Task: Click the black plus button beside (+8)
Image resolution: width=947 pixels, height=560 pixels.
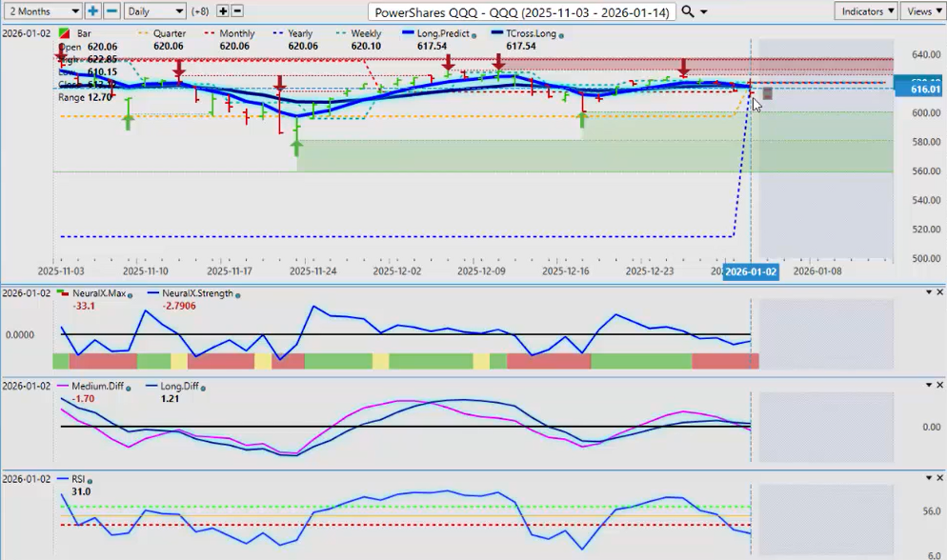Action: pyautogui.click(x=223, y=11)
